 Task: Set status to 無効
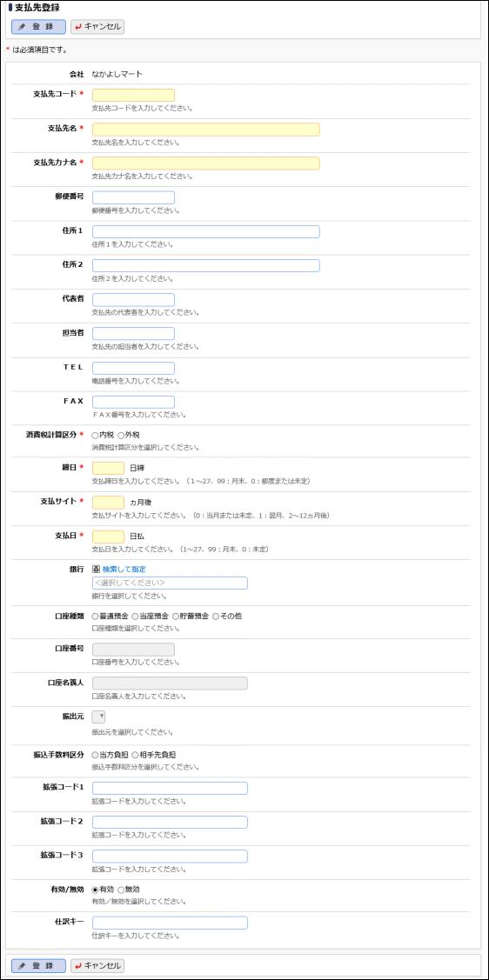coord(121,889)
